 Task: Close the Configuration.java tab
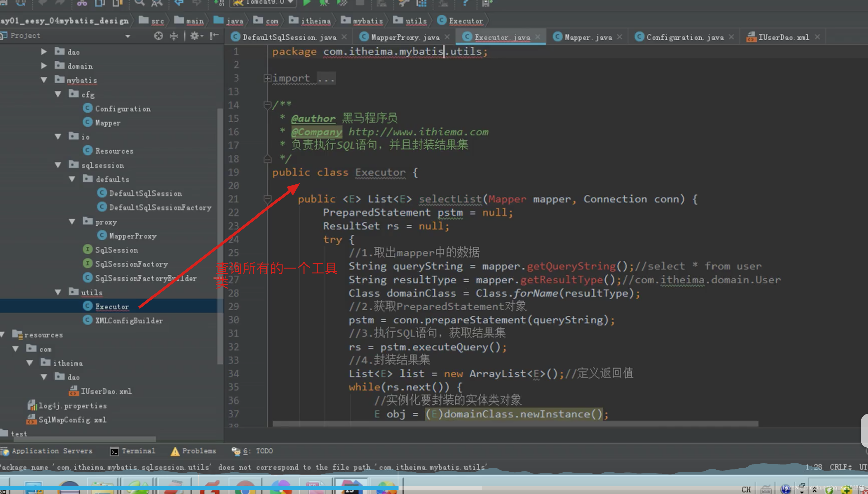pos(731,37)
